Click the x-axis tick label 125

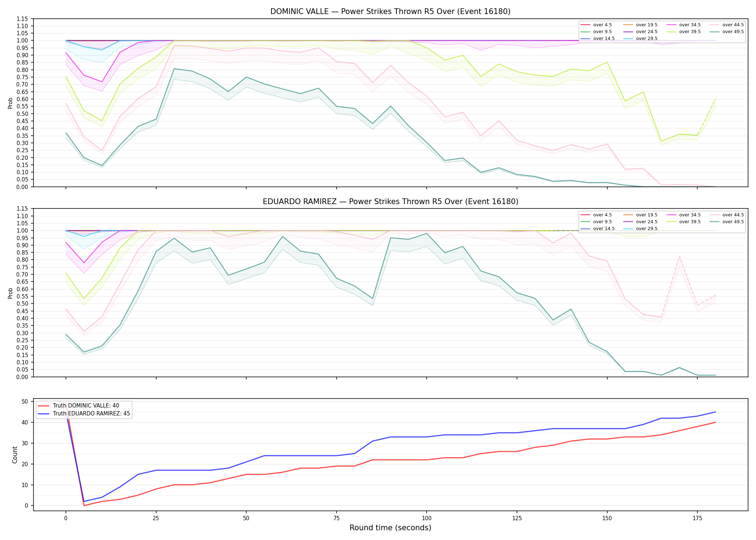pyautogui.click(x=517, y=518)
